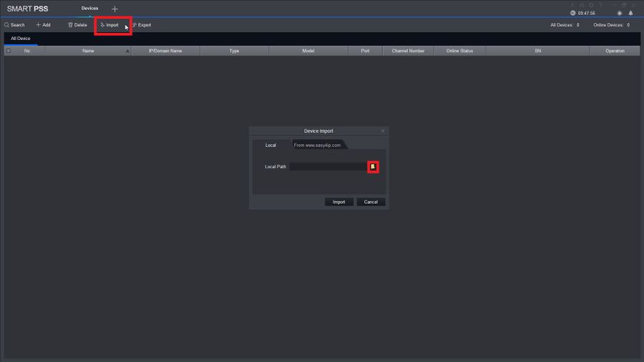Select the Local tab in Device Import
644x362 pixels.
270,145
